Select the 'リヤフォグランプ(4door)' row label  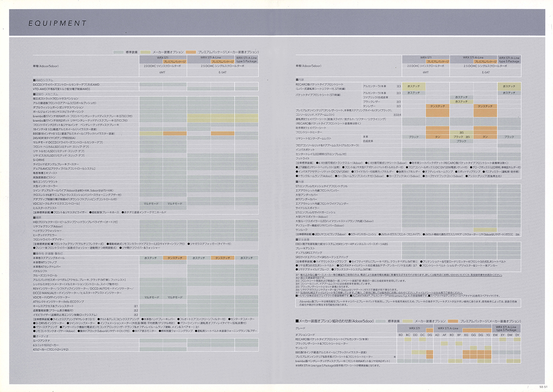(x=47, y=226)
